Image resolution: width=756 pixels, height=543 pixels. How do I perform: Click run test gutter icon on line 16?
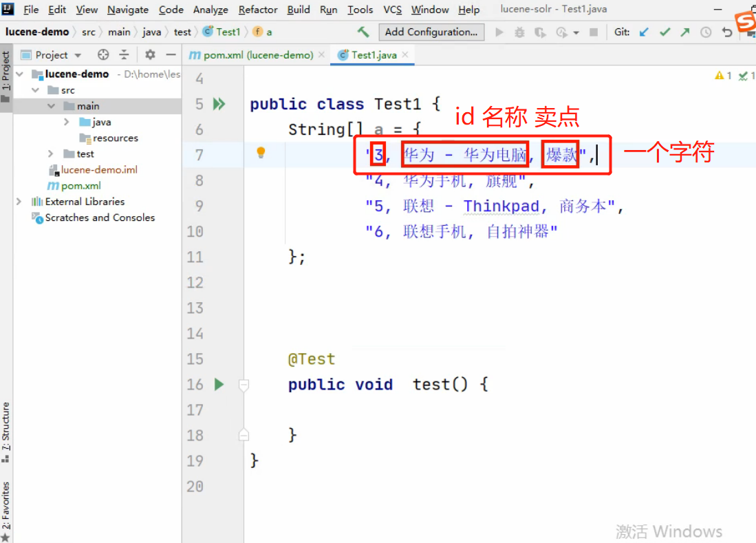pyautogui.click(x=219, y=384)
